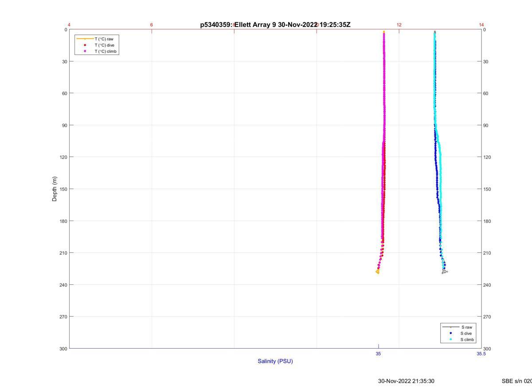Click the right depth axis tick '300'
The height and width of the screenshot is (392, 532).
point(487,349)
